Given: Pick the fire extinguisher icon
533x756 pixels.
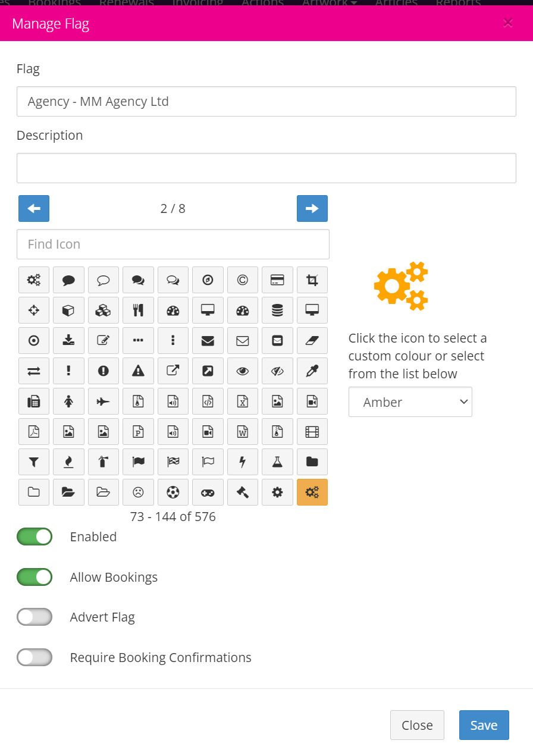Looking at the screenshot, I should tap(104, 462).
